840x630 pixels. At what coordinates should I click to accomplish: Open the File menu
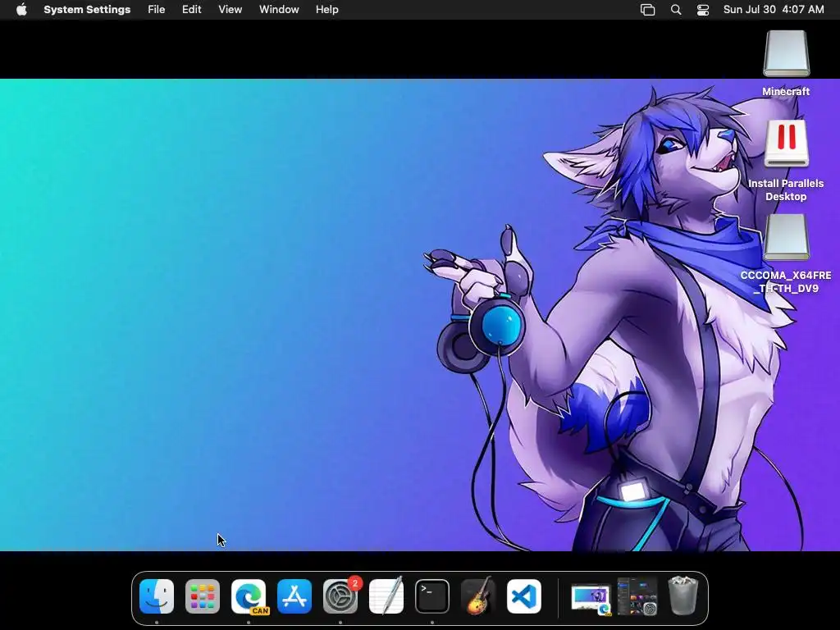pyautogui.click(x=157, y=10)
